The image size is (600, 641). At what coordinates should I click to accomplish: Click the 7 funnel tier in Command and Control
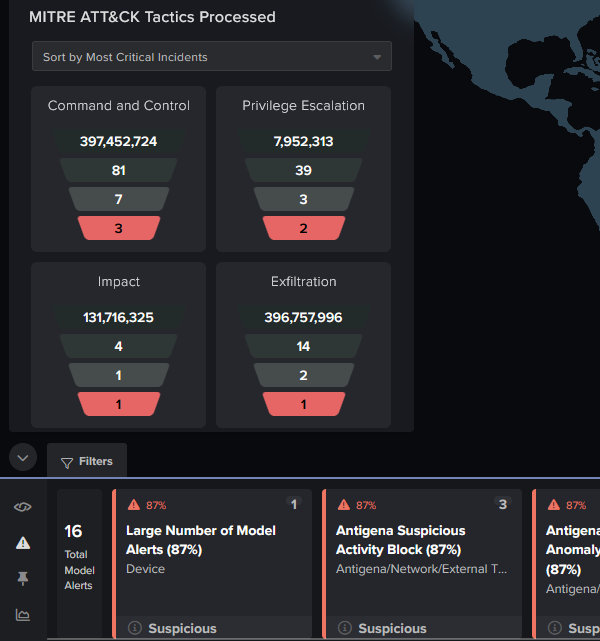tap(119, 199)
